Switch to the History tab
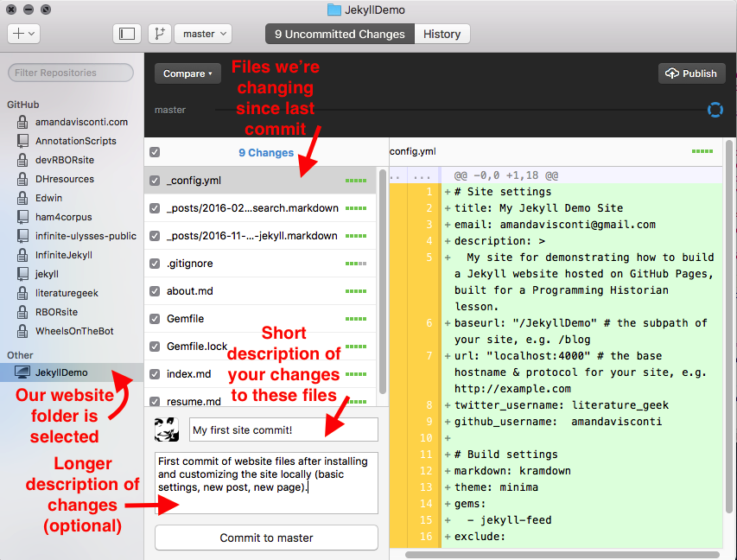Viewport: 737px width, 560px height. (442, 35)
